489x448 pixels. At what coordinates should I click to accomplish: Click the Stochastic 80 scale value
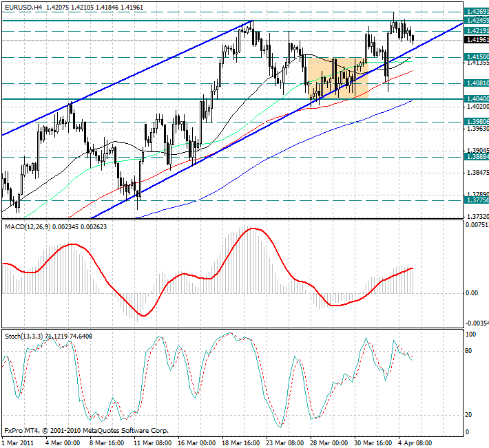[468, 351]
